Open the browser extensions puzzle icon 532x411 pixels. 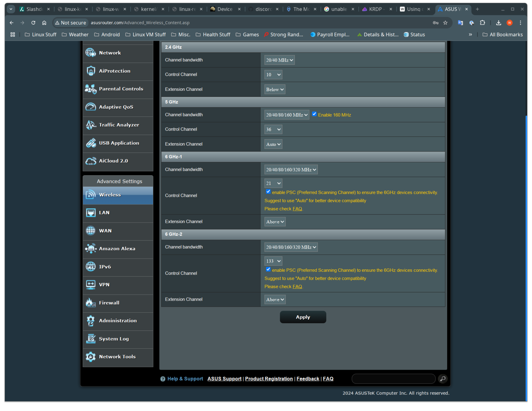(x=482, y=23)
